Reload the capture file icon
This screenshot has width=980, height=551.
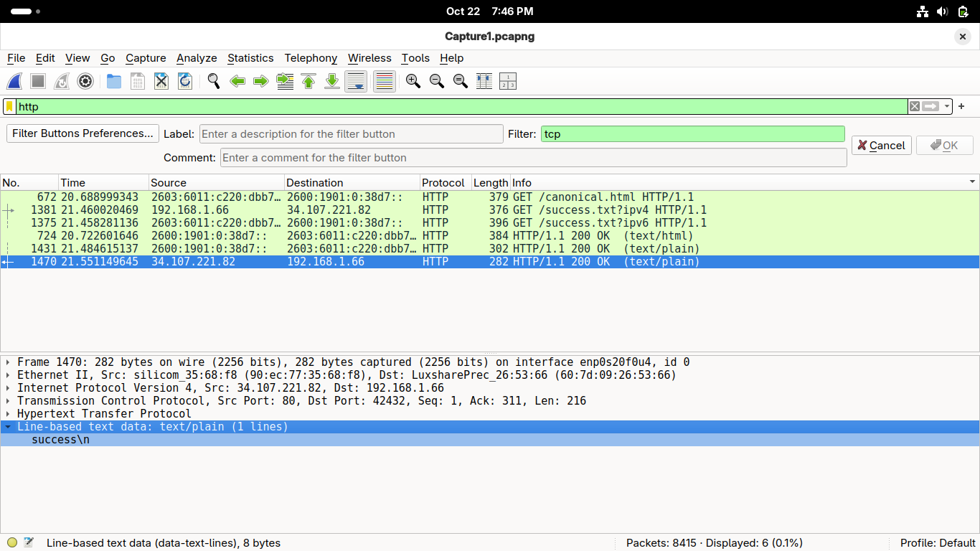click(185, 82)
